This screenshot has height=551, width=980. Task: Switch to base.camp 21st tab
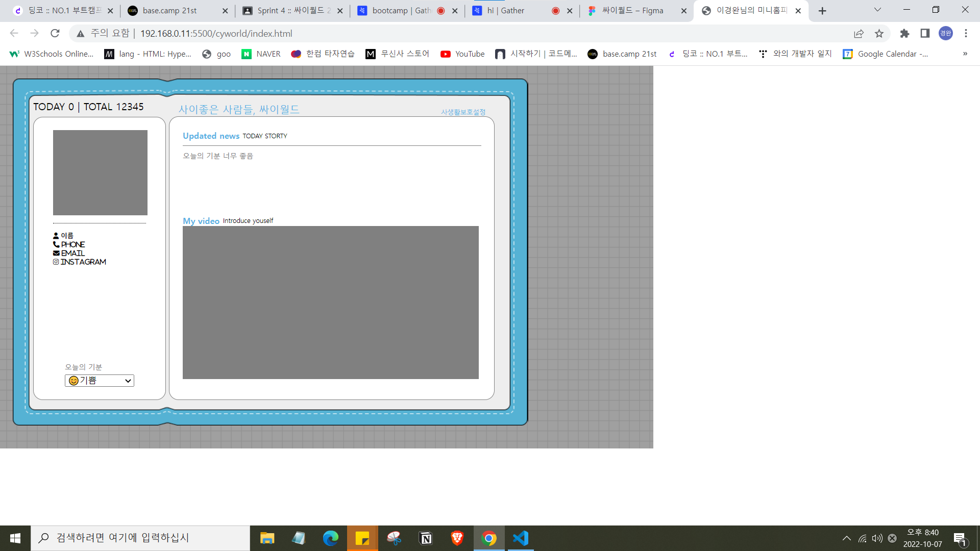(x=169, y=10)
